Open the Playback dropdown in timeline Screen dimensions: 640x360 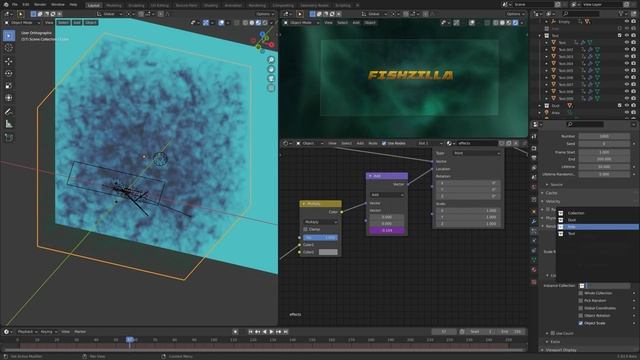click(27, 332)
